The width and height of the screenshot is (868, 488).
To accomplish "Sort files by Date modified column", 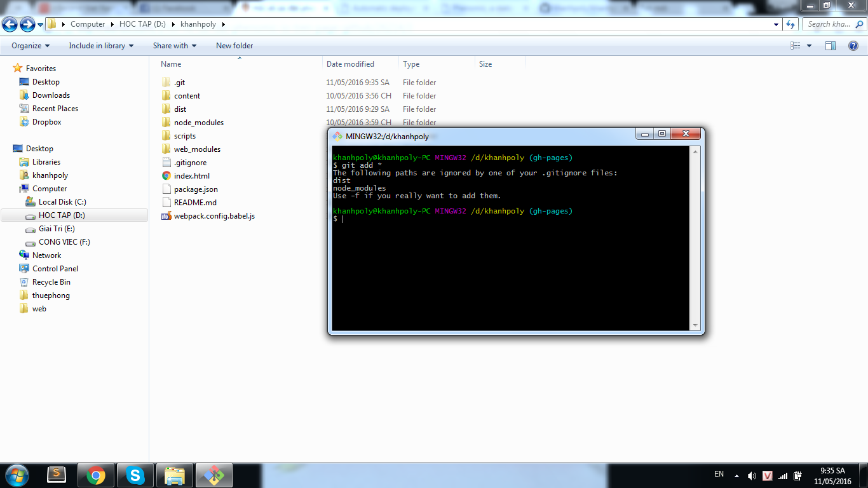I will 350,64.
